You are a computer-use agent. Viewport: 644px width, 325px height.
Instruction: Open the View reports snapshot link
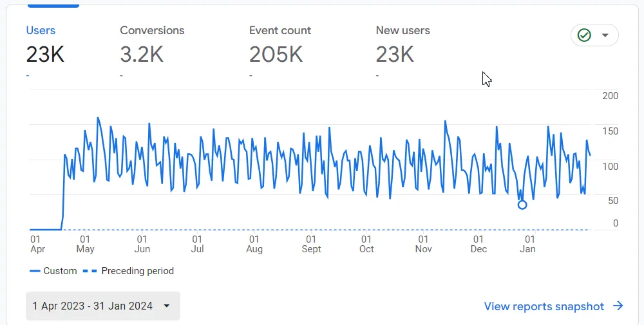[544, 306]
